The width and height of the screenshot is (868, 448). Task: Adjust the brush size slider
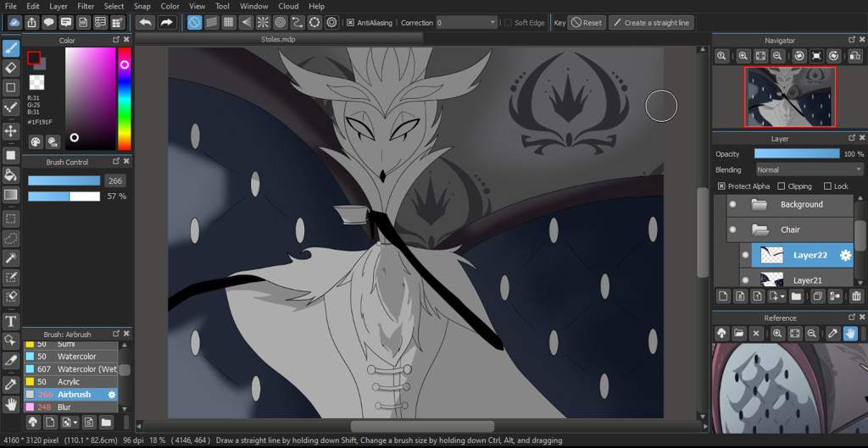(64, 181)
